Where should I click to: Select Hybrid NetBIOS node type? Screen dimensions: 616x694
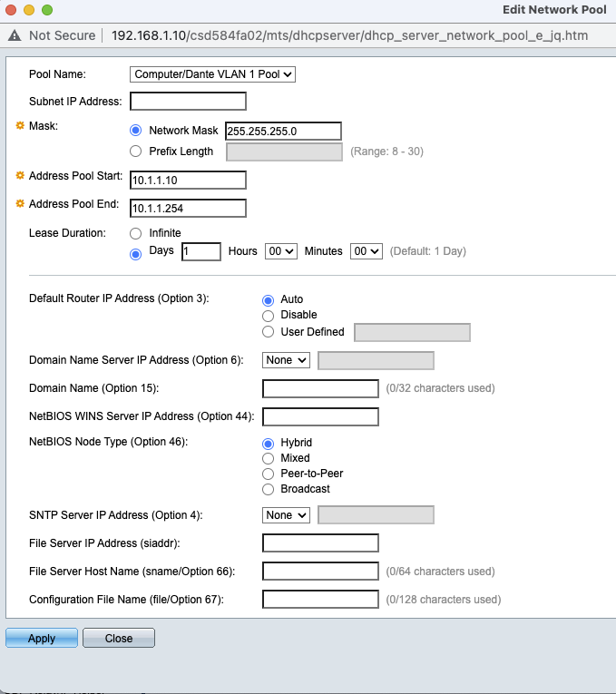click(268, 444)
